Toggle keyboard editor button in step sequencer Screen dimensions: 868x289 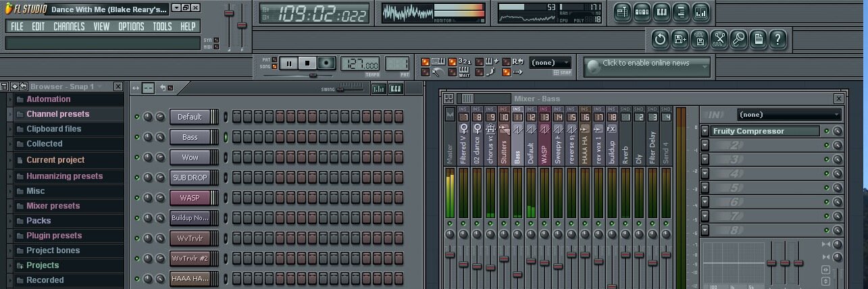395,88
